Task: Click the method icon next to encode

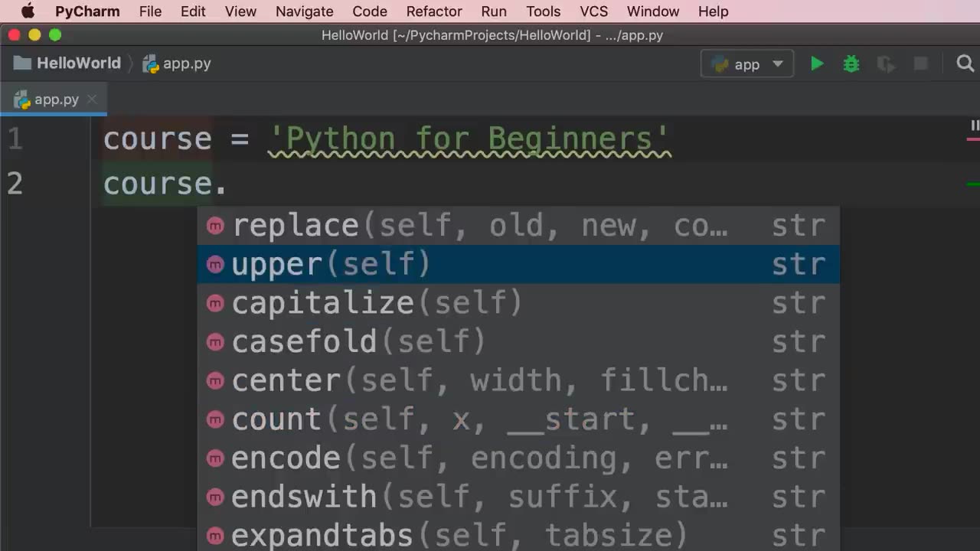Action: click(x=215, y=458)
